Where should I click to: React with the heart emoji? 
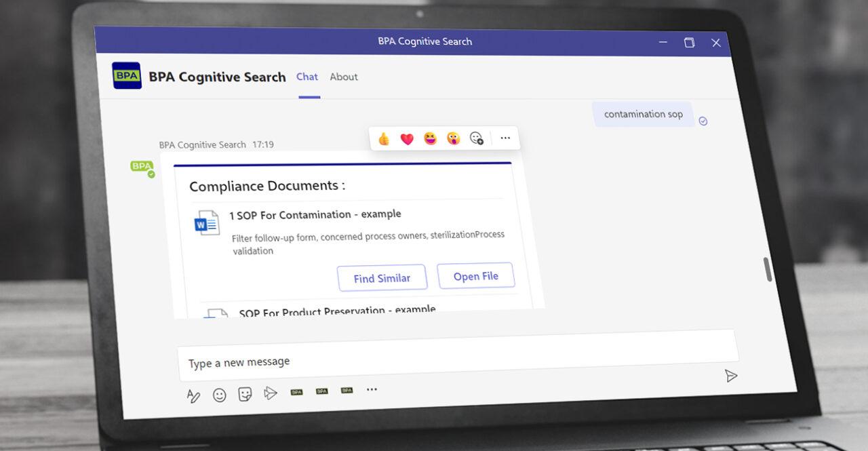(406, 138)
